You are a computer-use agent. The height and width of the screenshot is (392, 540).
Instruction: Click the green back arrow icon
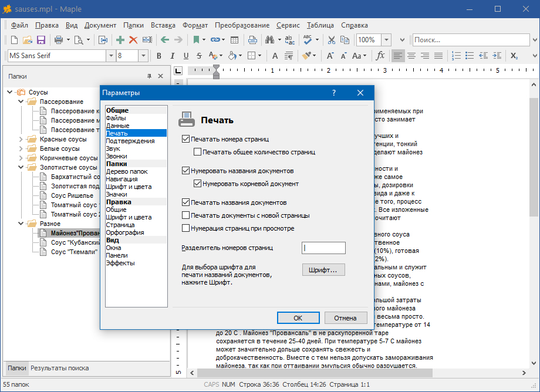pos(165,40)
